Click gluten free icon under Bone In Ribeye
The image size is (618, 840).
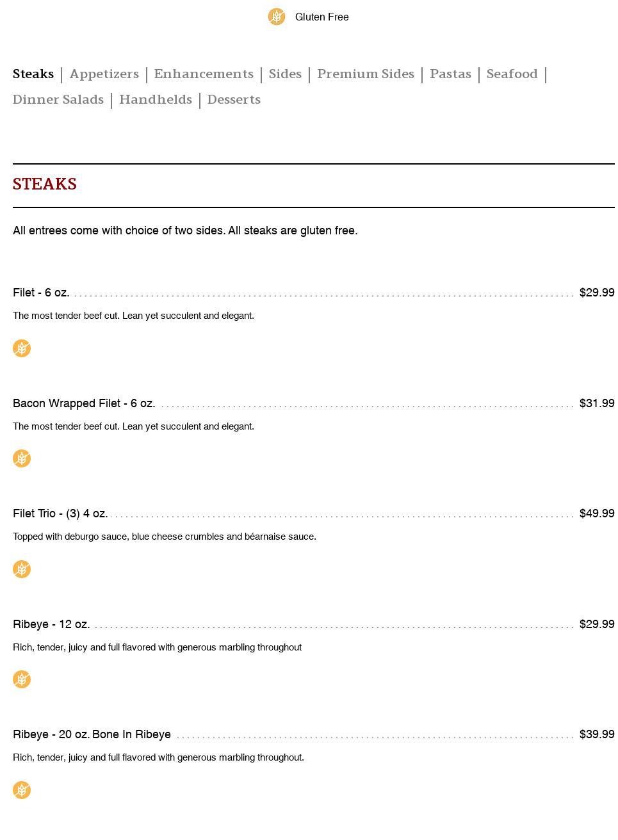click(x=22, y=790)
